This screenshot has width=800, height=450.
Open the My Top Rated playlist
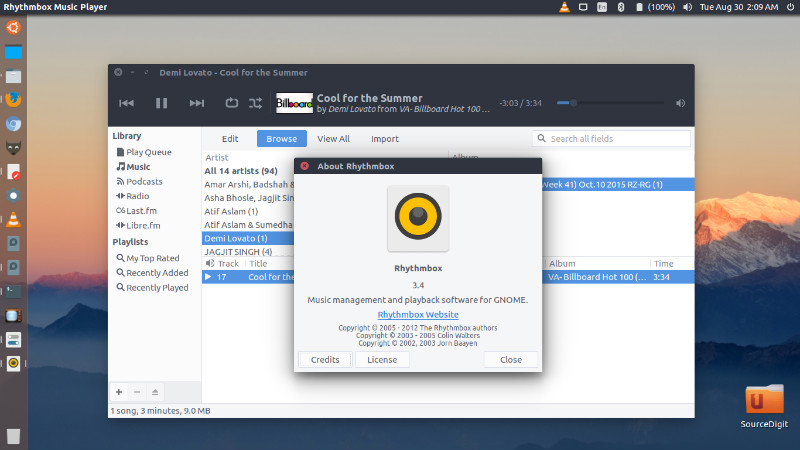tap(147, 258)
